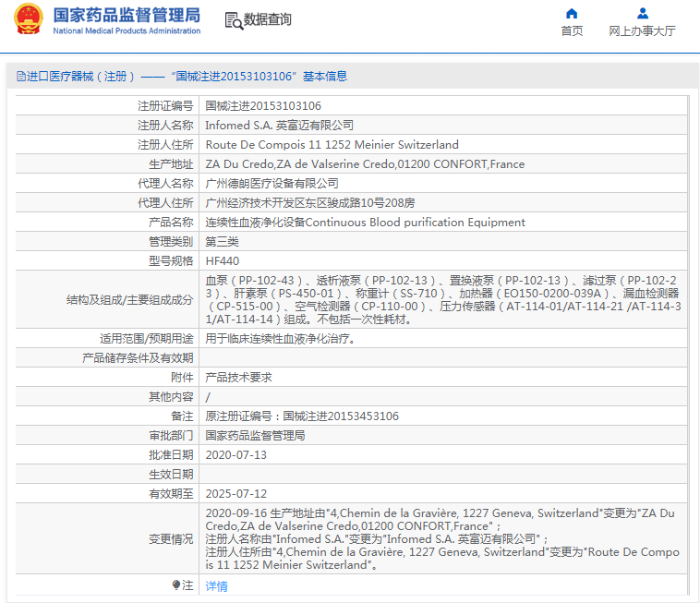
Task: Click the registrant name Infomed S.A. cell
Action: (279, 126)
